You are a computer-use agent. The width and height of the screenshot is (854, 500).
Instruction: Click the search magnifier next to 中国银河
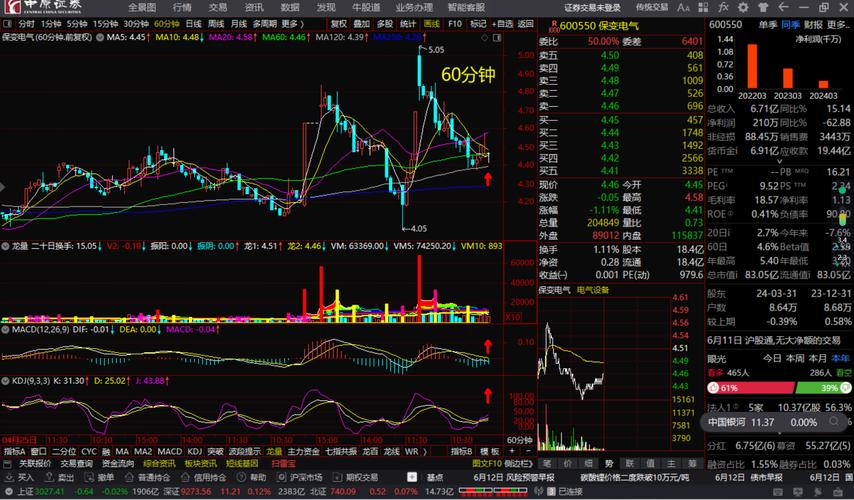coord(834,422)
